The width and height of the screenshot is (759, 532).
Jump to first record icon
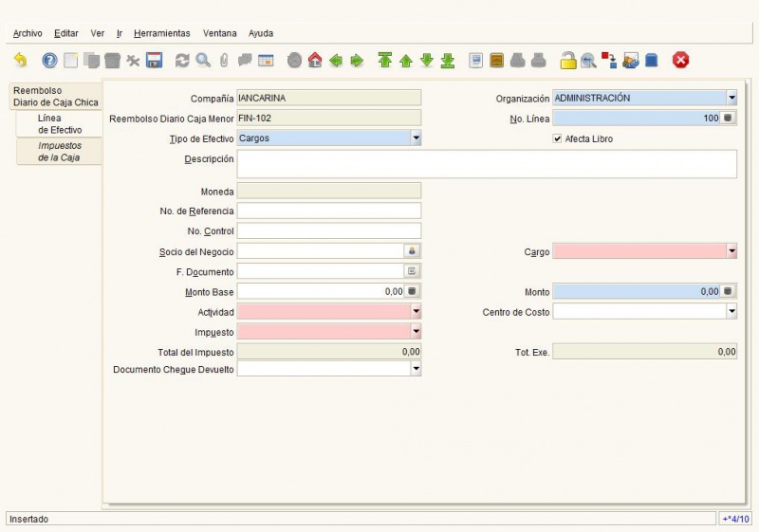click(385, 61)
